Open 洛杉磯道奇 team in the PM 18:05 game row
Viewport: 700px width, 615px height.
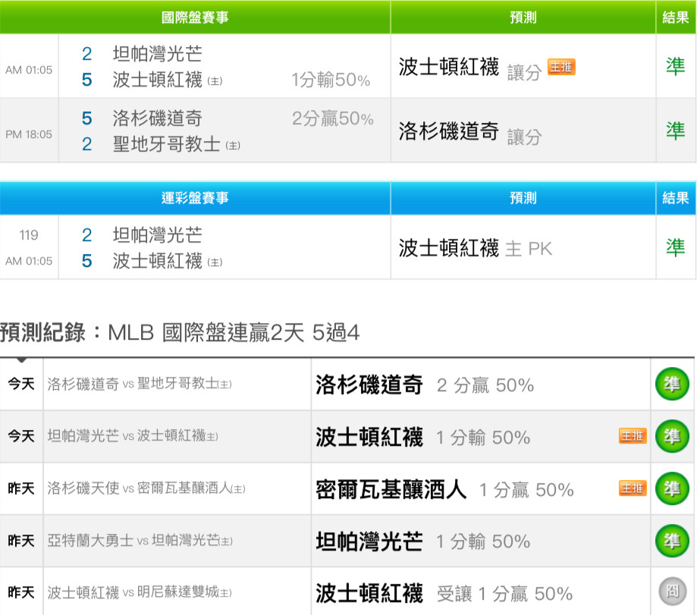[x=157, y=118]
